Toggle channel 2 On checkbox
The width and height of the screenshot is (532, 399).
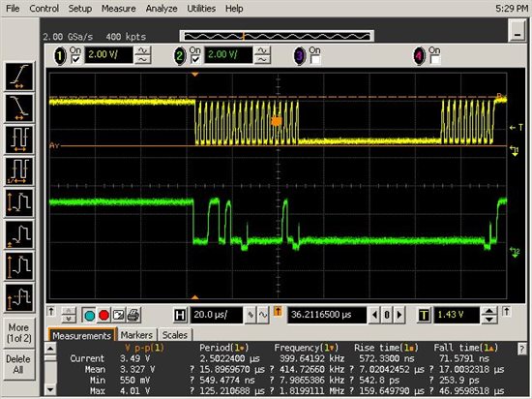pos(195,60)
